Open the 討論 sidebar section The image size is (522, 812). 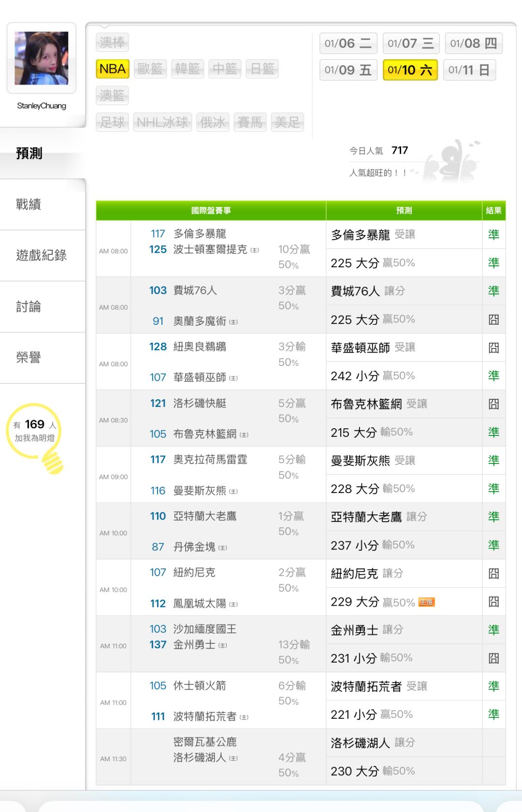29,306
